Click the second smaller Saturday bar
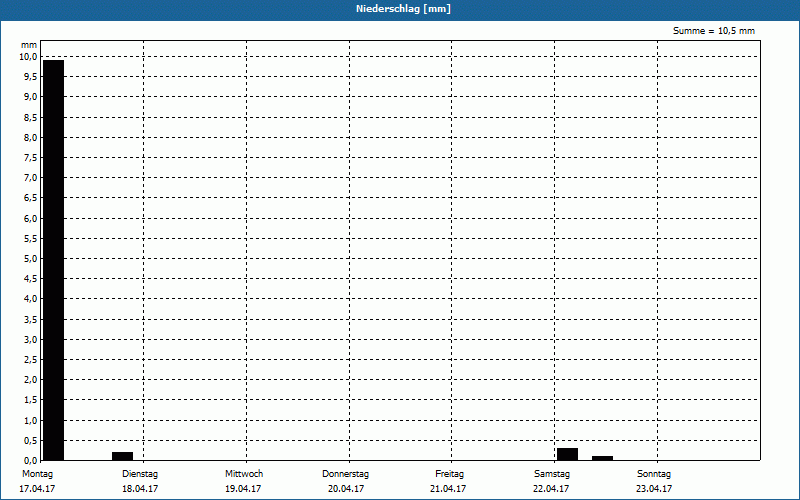 603,458
